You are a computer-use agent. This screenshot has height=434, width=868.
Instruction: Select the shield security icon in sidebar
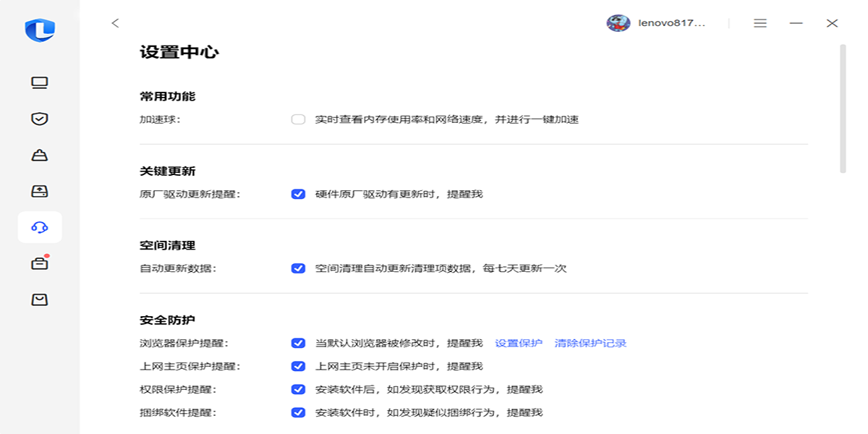click(x=40, y=119)
